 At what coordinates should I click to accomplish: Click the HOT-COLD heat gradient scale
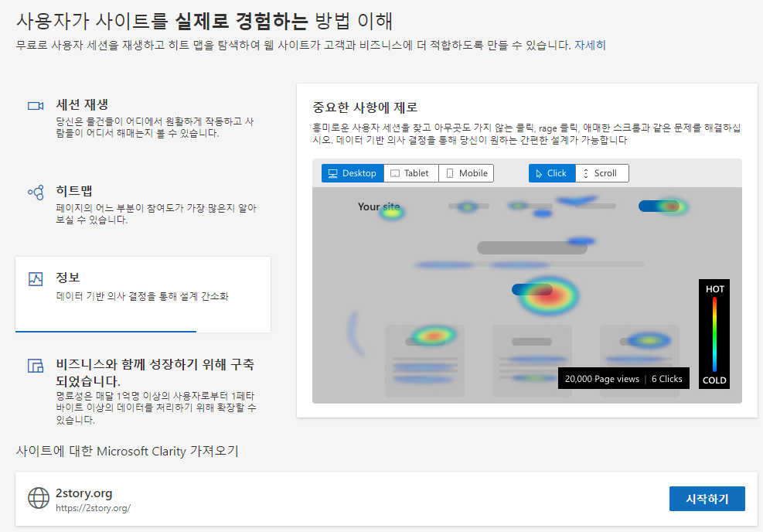714,332
